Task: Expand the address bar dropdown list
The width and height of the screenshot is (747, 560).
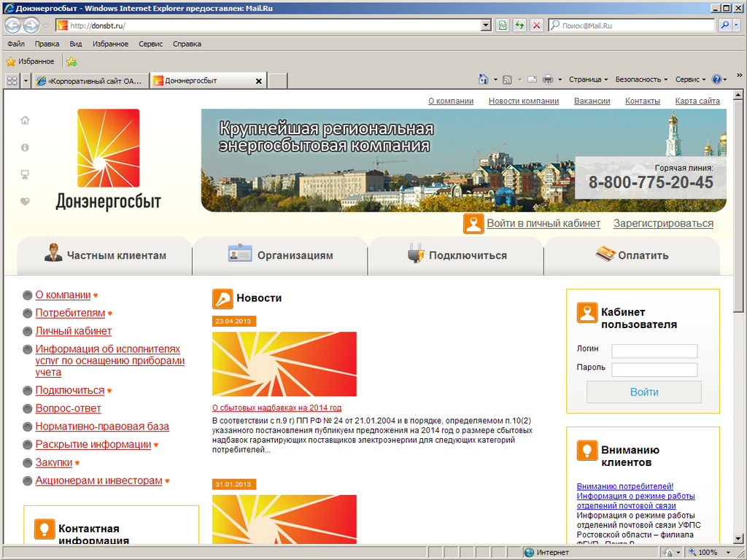Action: [485, 26]
